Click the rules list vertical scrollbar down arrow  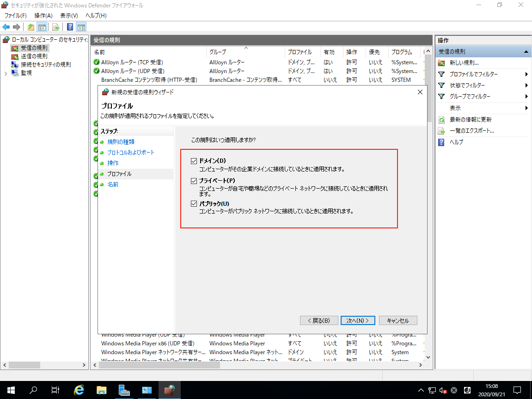coord(428,357)
